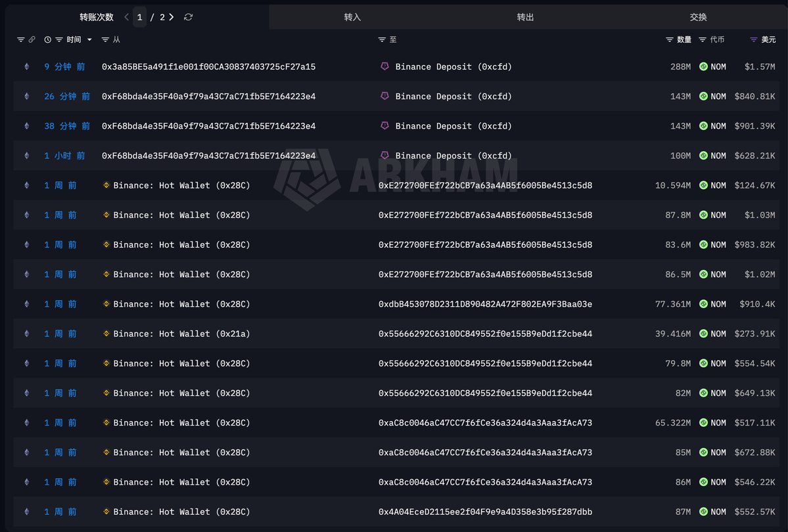This screenshot has width=788, height=532.
Task: Click Binance Deposit icon in $901.39K row
Action: (x=384, y=125)
